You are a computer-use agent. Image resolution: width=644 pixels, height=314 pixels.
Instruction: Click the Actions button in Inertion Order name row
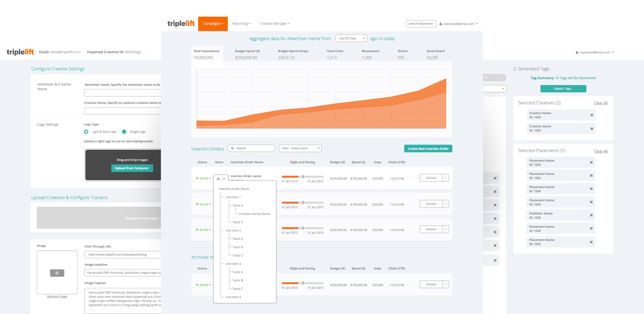pos(431,178)
